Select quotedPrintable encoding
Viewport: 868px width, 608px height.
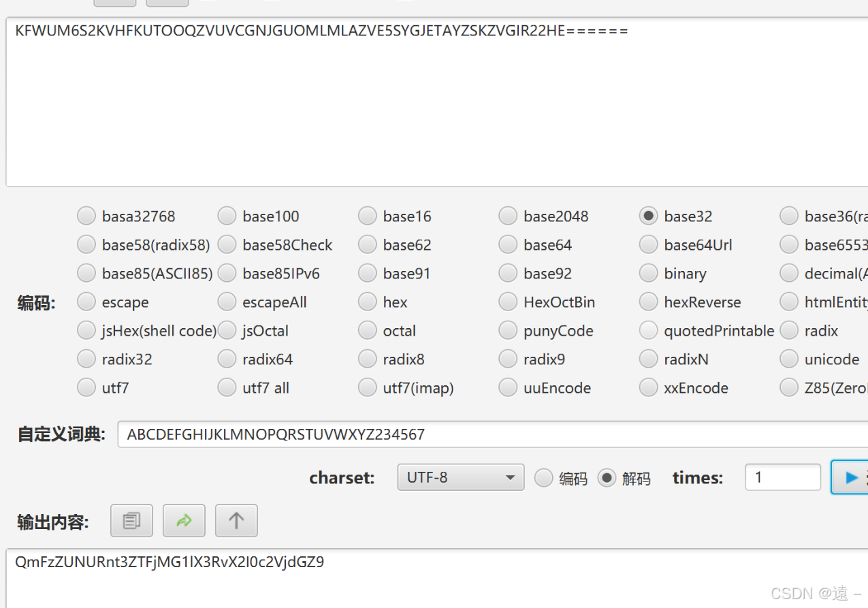(x=648, y=330)
